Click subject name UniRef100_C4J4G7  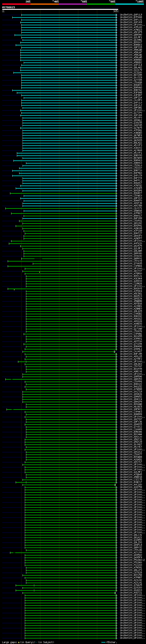(131, 352)
